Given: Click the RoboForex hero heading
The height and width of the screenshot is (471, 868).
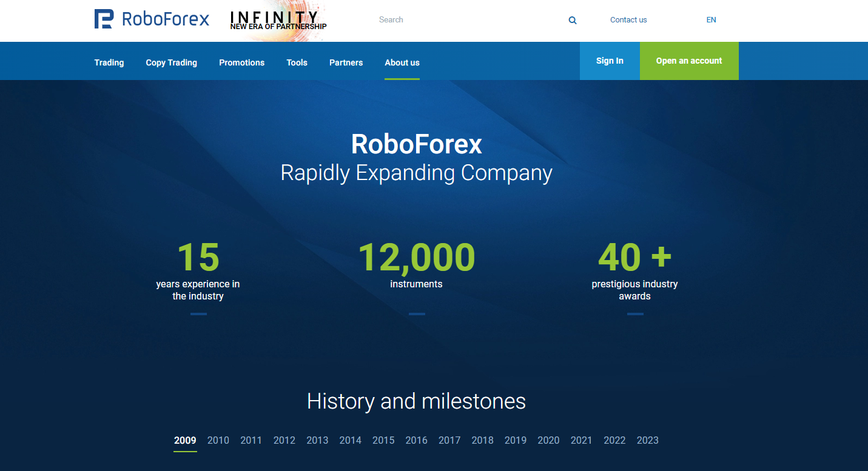Looking at the screenshot, I should pos(416,144).
